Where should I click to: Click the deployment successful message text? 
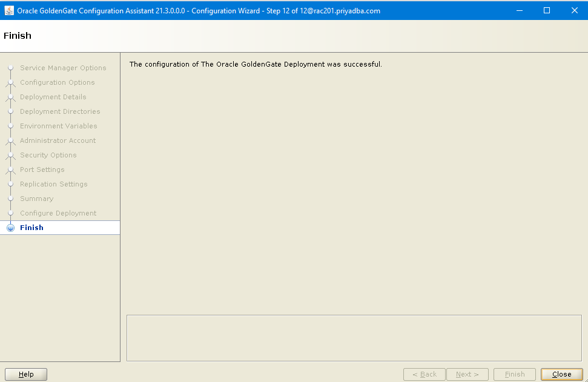256,64
